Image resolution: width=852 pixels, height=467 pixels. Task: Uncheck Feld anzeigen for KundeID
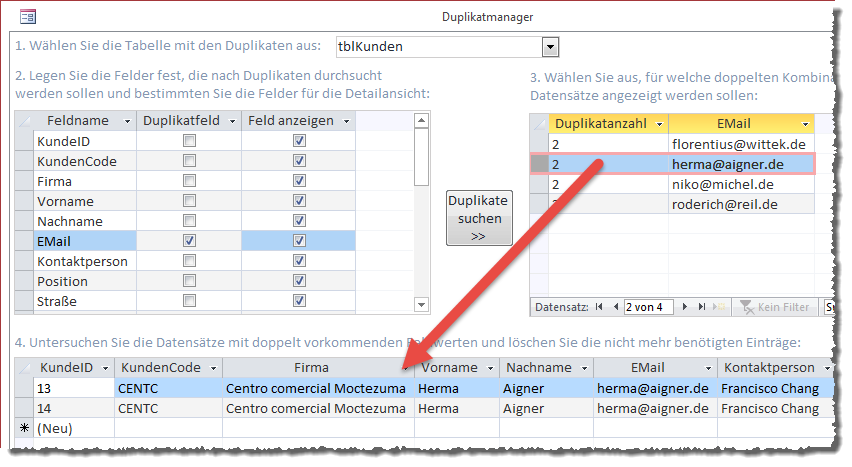click(299, 141)
